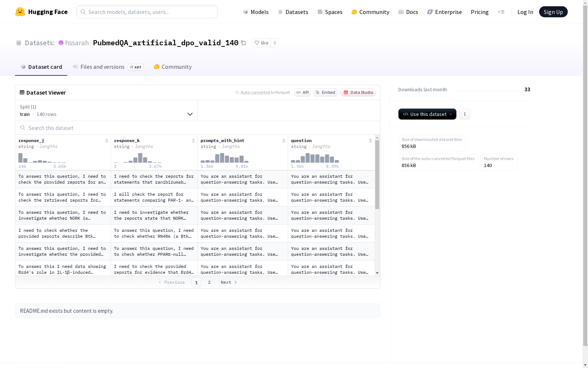588x368 pixels.
Task: Open the Spaces page
Action: click(330, 12)
